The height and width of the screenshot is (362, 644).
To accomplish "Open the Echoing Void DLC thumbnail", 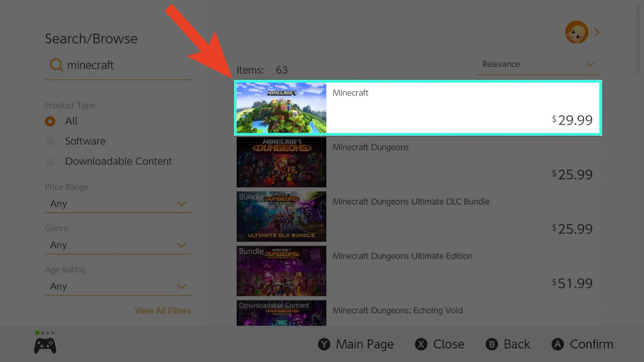I will coord(281,313).
